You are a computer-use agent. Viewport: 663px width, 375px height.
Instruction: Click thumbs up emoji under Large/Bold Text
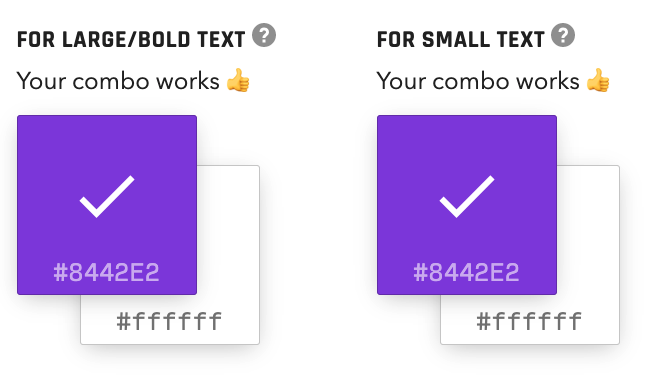coord(238,80)
